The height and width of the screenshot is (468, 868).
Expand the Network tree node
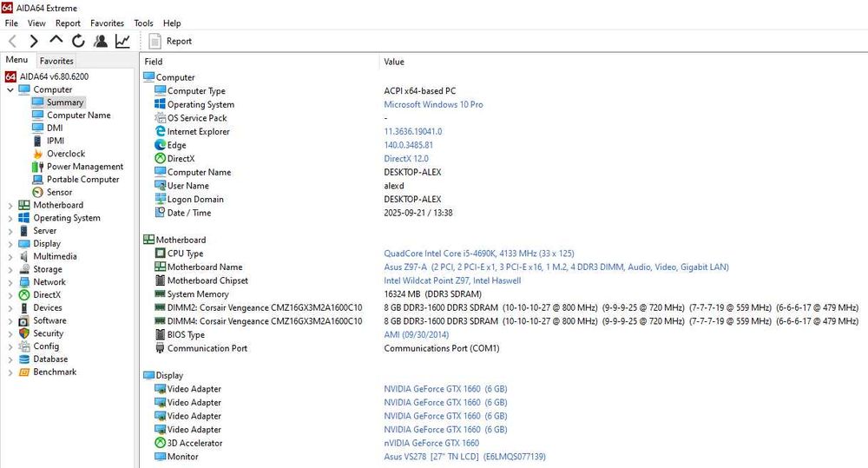(x=10, y=282)
